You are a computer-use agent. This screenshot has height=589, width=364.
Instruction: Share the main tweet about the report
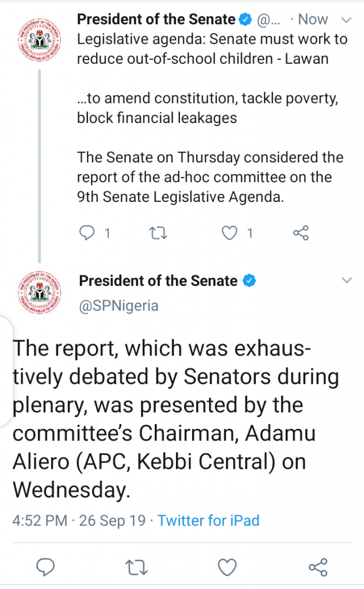[317, 567]
